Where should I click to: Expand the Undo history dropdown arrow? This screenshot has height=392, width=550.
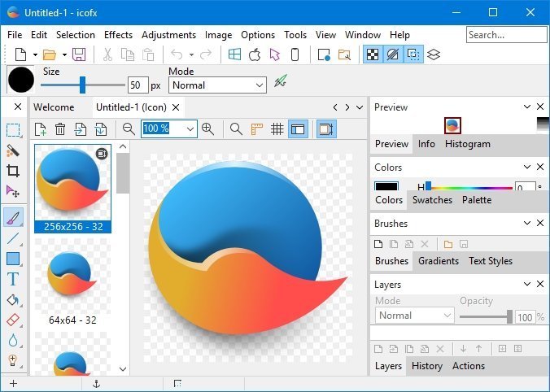click(x=191, y=54)
